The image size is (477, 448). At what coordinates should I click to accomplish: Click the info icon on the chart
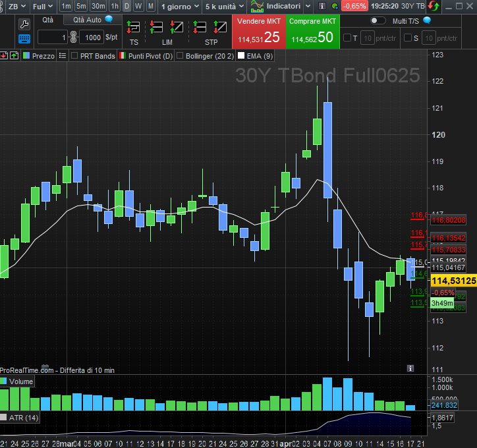[x=410, y=368]
